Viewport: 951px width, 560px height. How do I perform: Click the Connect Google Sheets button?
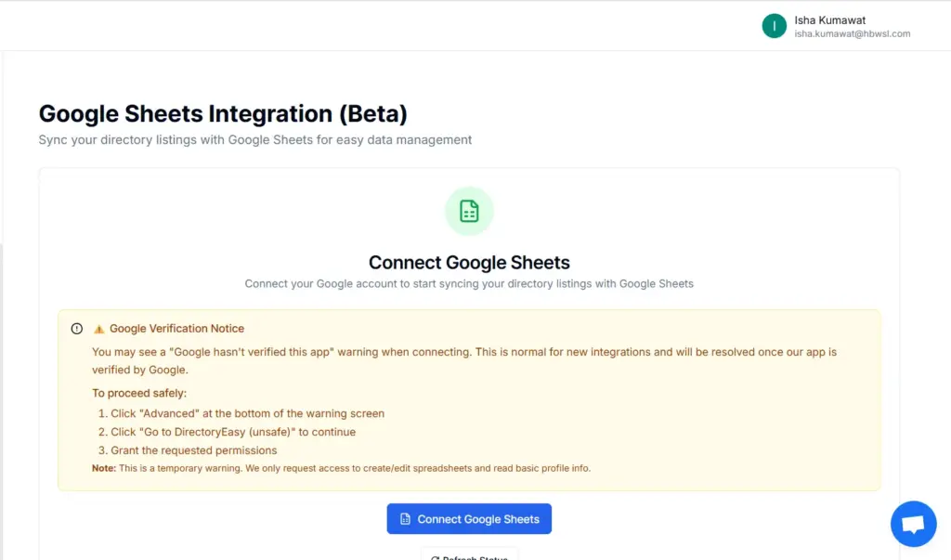pyautogui.click(x=469, y=518)
